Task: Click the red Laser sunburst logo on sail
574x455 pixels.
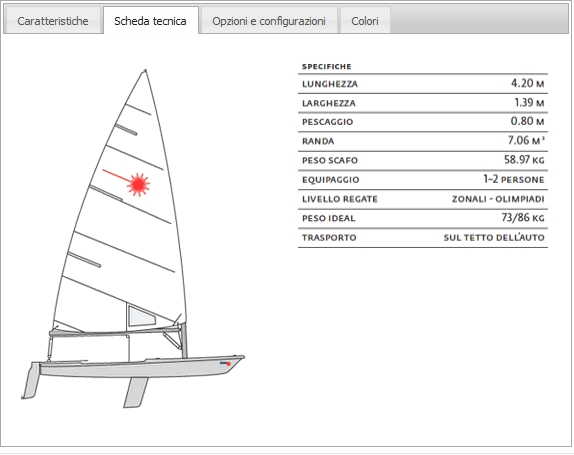Action: tap(138, 184)
